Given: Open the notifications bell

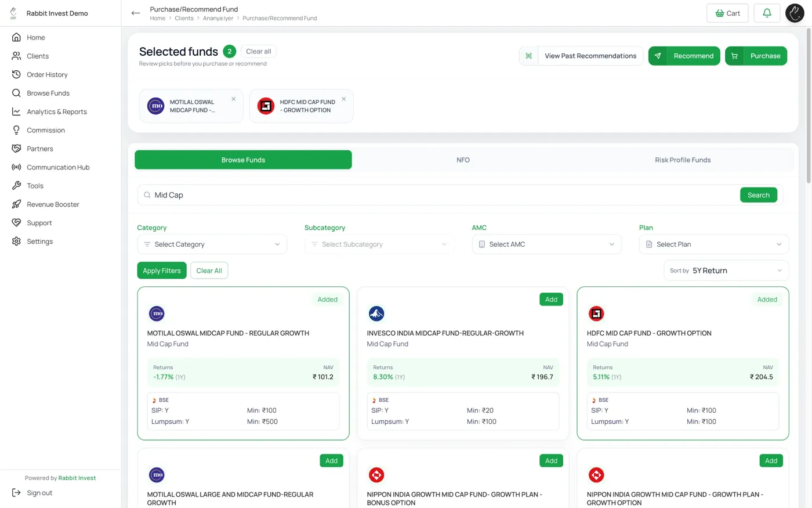Looking at the screenshot, I should click(767, 13).
